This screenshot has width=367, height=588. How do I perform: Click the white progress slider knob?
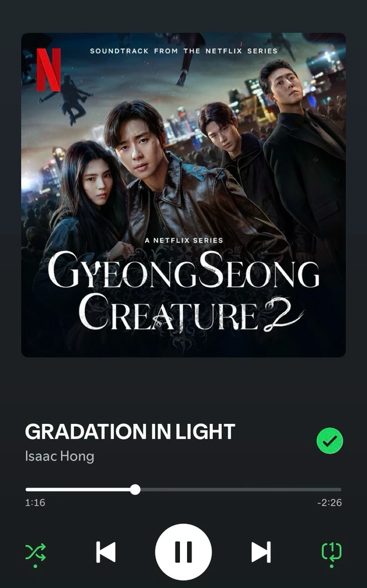[x=135, y=489]
